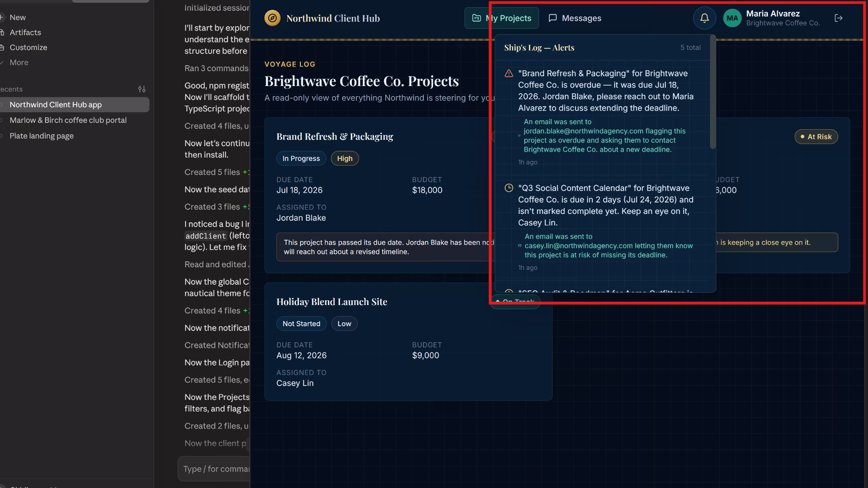Image resolution: width=868 pixels, height=488 pixels.
Task: Click the logout arrow icon
Action: click(x=838, y=18)
